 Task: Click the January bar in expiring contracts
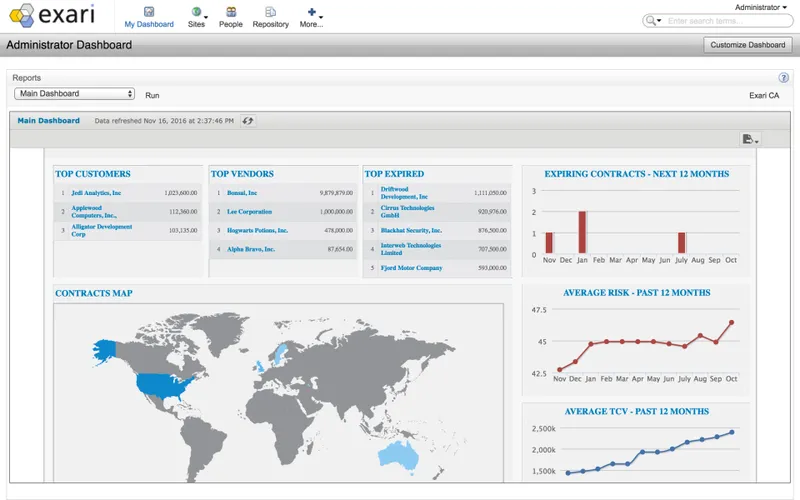pos(582,232)
